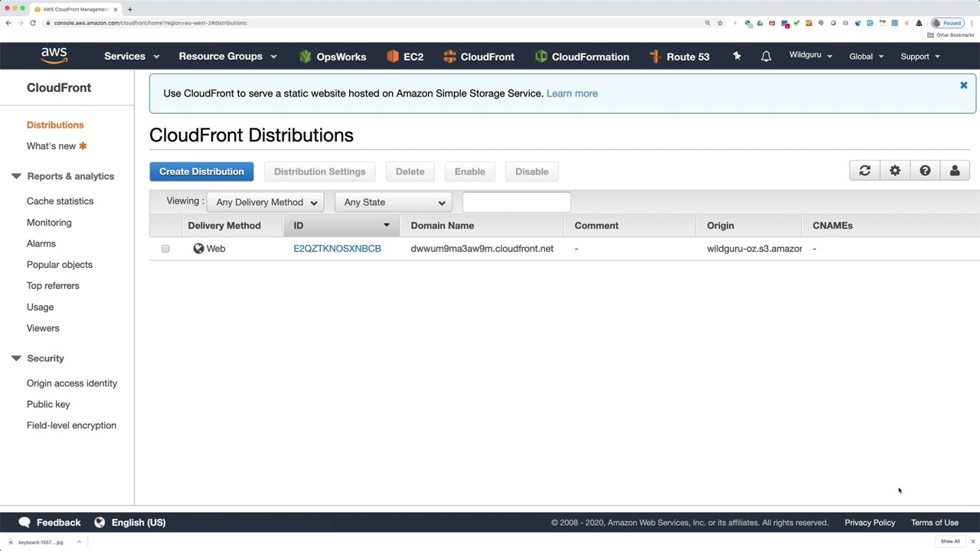Click the distributions search input field

click(516, 201)
